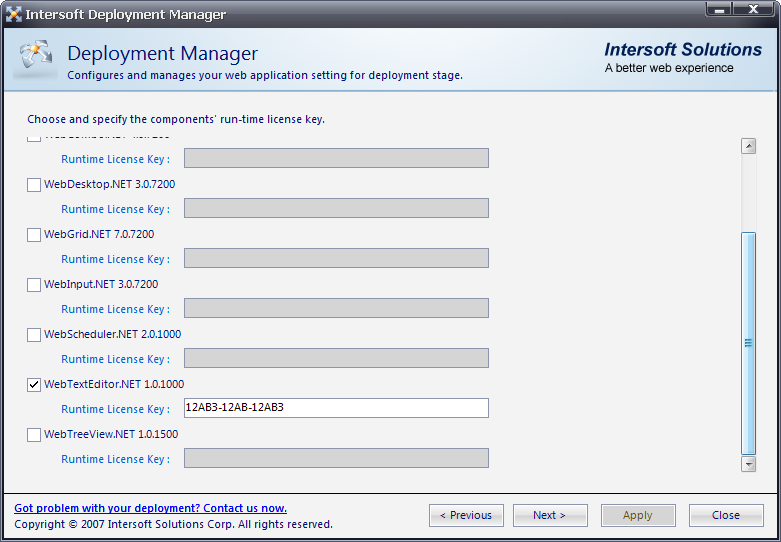Go back with the Previous button
This screenshot has height=542, width=781.
pyautogui.click(x=466, y=515)
